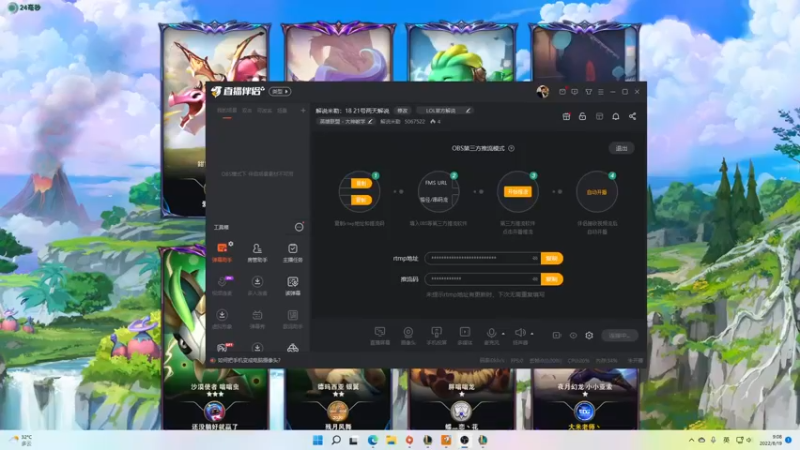Click the 推流码 input field
800x450 pixels.
[482, 279]
